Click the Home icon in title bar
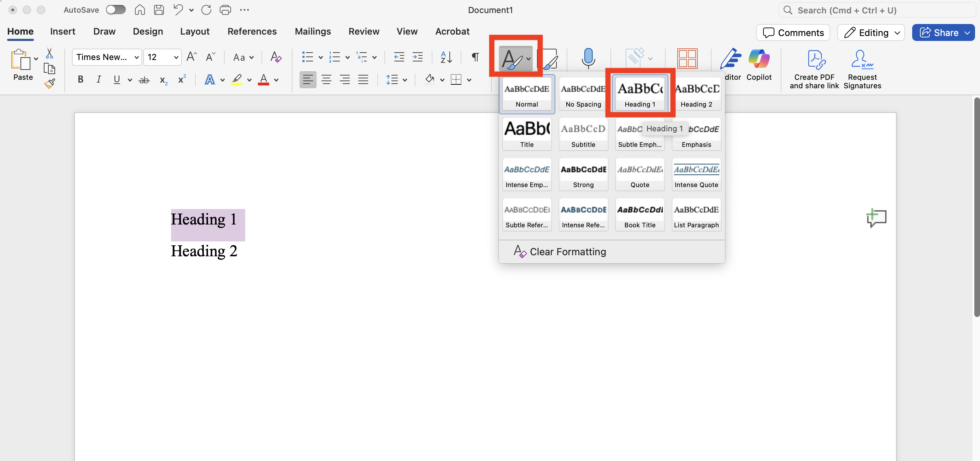980x461 pixels. coord(140,10)
